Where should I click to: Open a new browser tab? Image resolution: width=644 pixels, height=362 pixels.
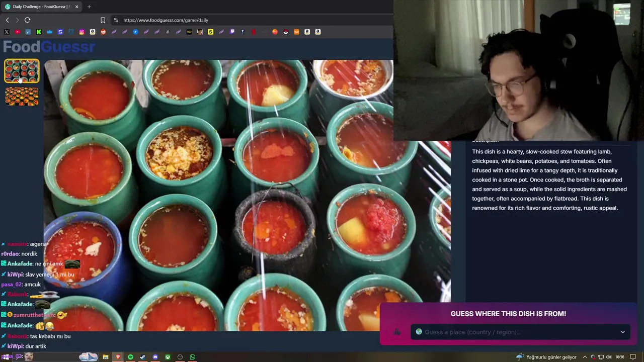coord(89,7)
